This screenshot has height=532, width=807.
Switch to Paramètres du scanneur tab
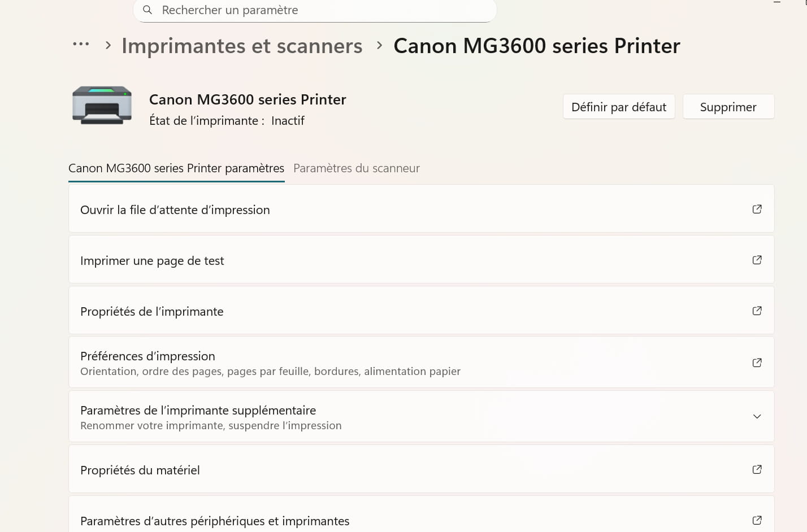tap(356, 168)
